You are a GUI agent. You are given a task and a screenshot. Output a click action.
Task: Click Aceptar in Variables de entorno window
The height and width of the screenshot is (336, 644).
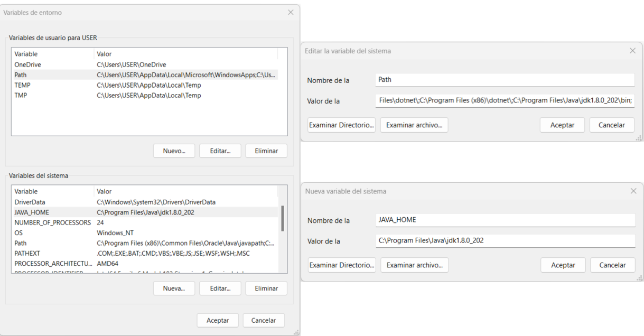pos(217,321)
